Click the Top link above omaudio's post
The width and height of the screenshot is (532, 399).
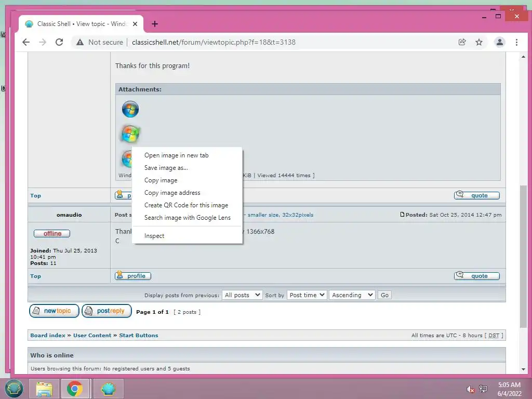(x=35, y=195)
